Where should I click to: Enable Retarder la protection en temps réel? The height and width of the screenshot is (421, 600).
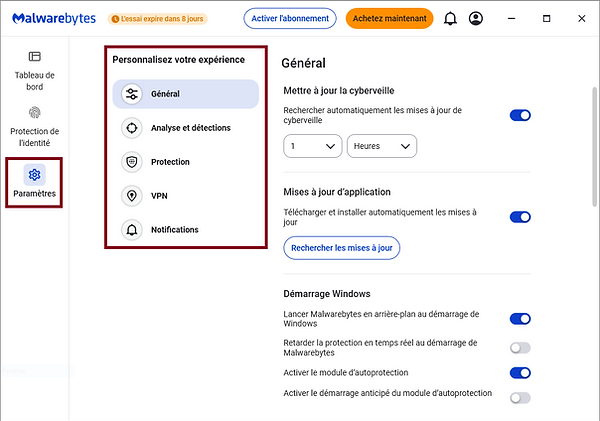pyautogui.click(x=520, y=348)
